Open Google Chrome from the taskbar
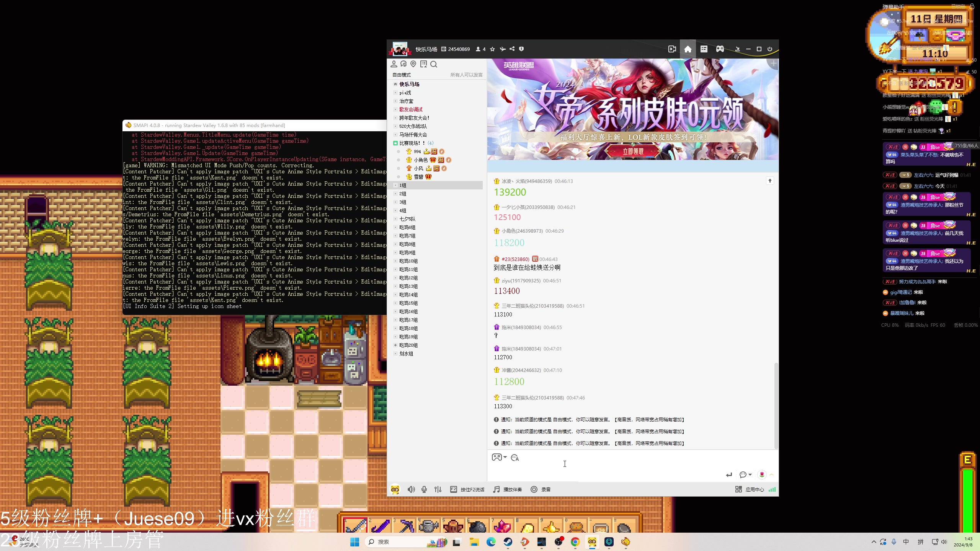Viewport: 980px width, 551px height. click(575, 542)
